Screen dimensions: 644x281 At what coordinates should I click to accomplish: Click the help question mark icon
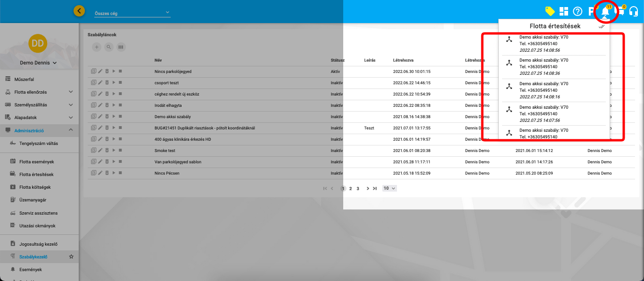(x=578, y=11)
